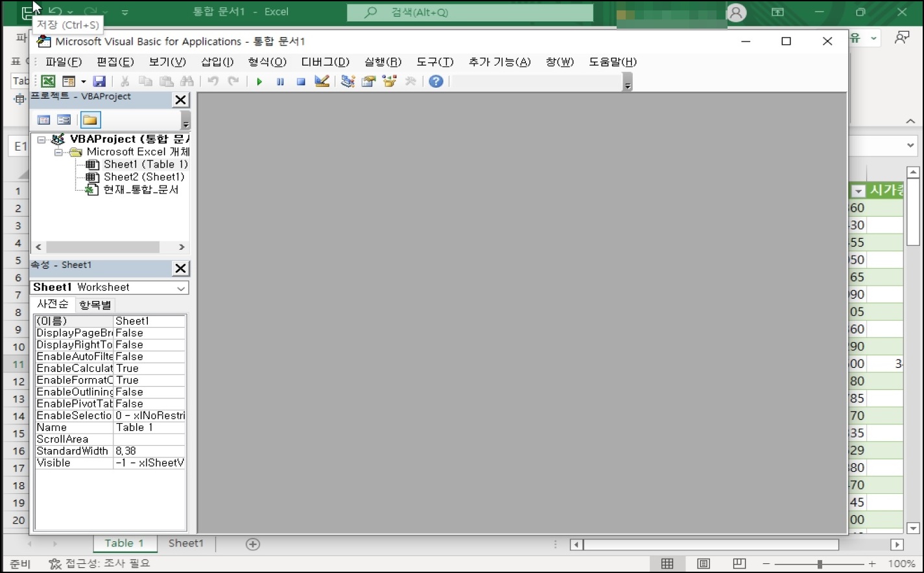Collapse the VBAProject tree node
Viewport: 924px width, 573px height.
pos(41,140)
